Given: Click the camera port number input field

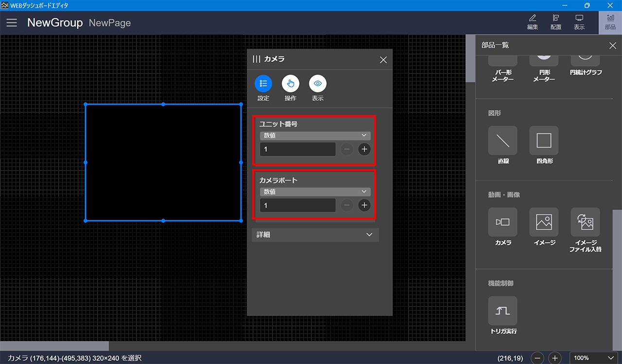Looking at the screenshot, I should pyautogui.click(x=297, y=205).
